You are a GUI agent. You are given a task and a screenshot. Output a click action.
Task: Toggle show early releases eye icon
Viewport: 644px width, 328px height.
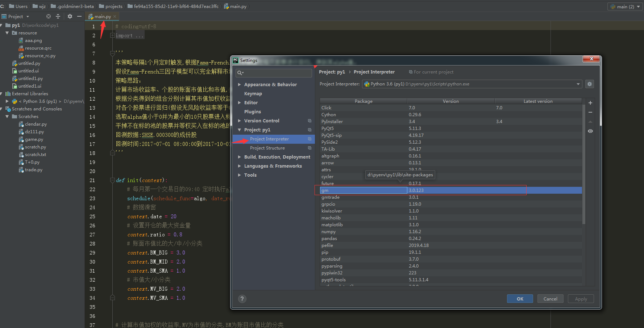590,131
